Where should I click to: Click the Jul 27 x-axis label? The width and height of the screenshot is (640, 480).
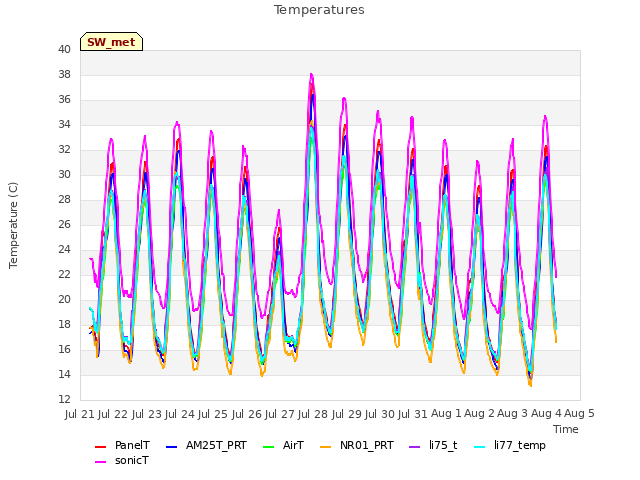pos(280,414)
